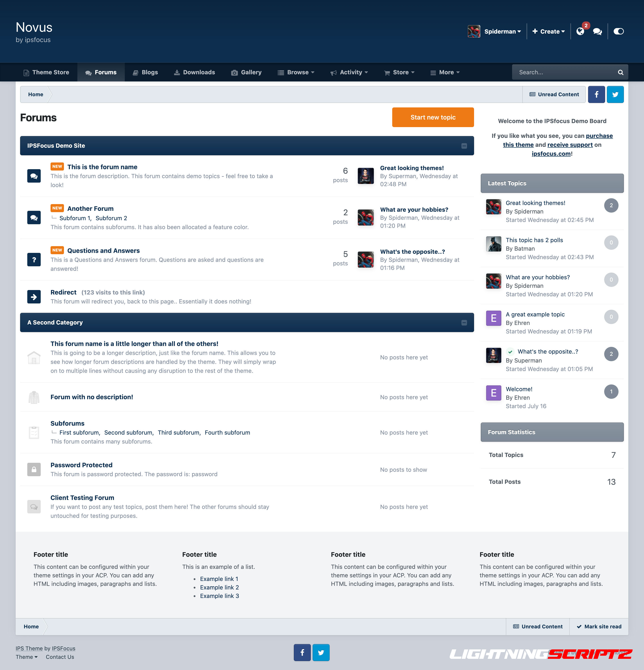Open the footer Theme dropdown
This screenshot has width=644, height=670.
[27, 657]
